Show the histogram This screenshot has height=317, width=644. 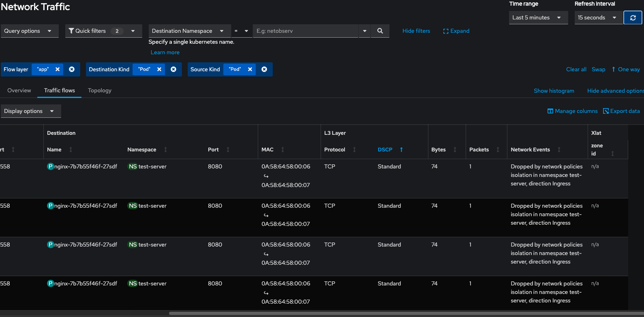tap(554, 91)
